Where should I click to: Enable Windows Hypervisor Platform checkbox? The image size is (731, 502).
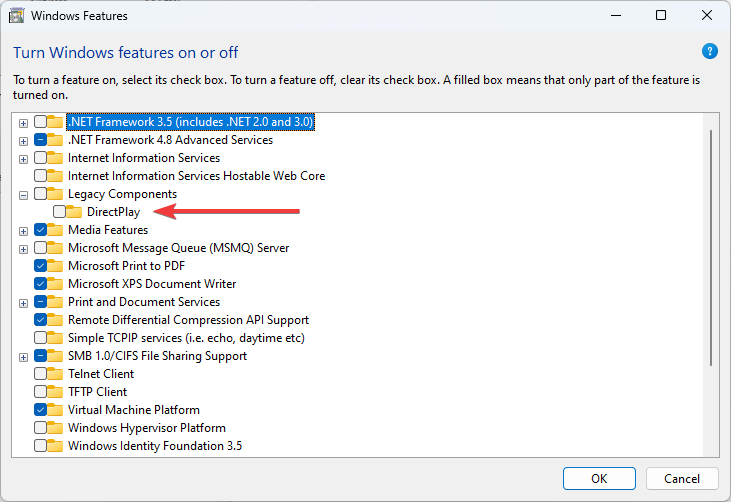[x=41, y=427]
